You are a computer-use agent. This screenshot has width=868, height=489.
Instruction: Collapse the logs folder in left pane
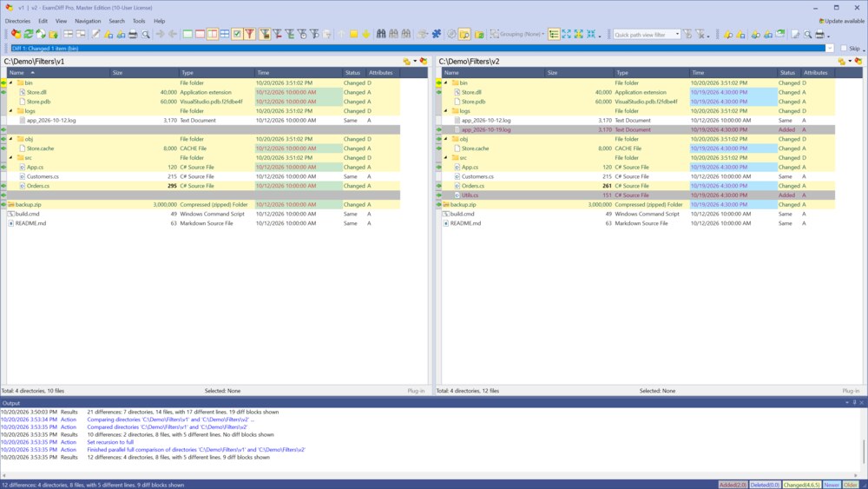pos(10,111)
